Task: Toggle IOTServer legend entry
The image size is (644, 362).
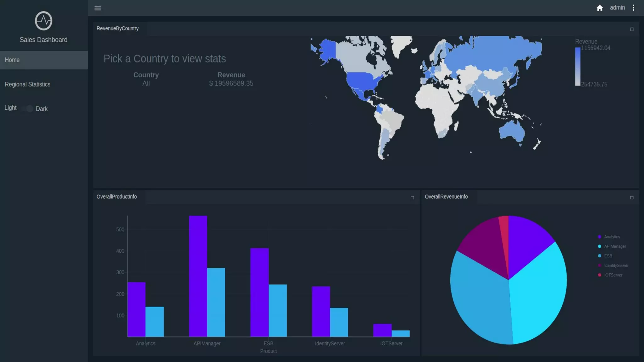Action: click(613, 275)
